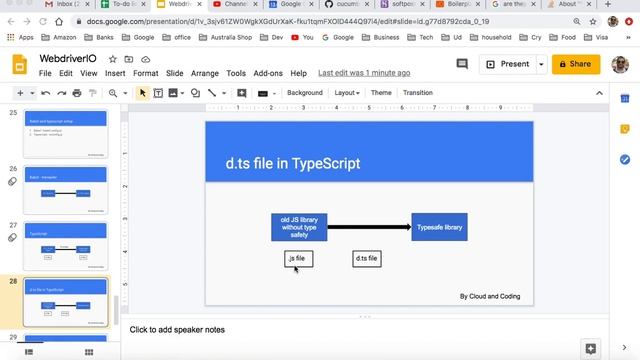Open the Insert menu
Viewport: 640px width, 360px height.
115,73
